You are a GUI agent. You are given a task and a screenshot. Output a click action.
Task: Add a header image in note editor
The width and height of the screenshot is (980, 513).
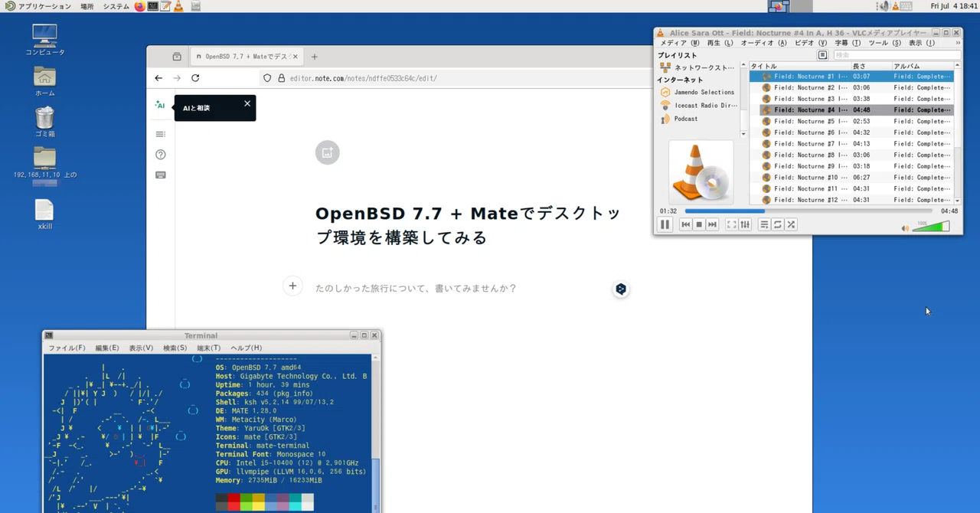(327, 152)
